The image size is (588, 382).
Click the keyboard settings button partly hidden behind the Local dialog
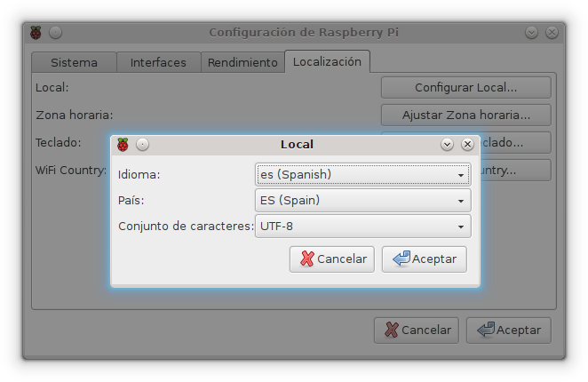coord(515,143)
